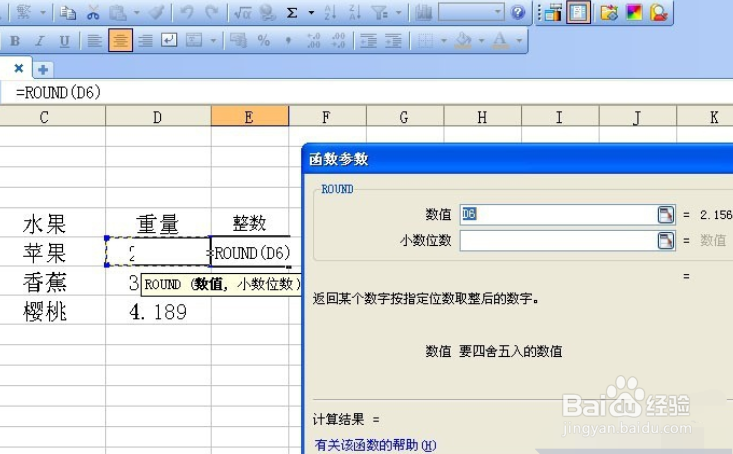This screenshot has height=454, width=733.
Task: Toggle align left
Action: click(x=95, y=41)
